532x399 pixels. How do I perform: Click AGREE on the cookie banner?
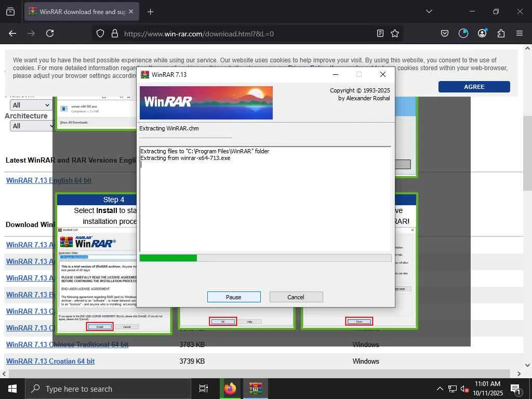[x=474, y=87]
